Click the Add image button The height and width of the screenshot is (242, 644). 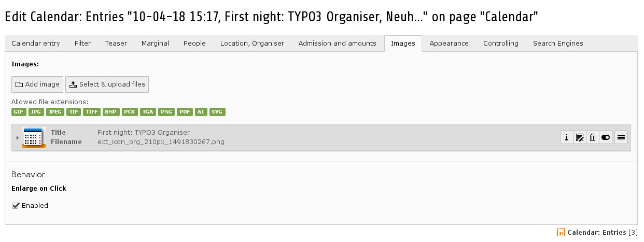pyautogui.click(x=37, y=84)
